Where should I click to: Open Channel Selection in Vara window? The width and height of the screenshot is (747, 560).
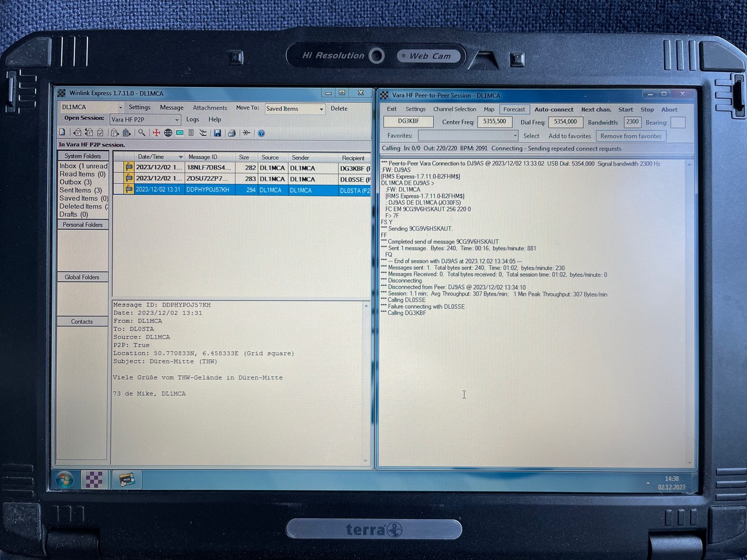point(455,109)
